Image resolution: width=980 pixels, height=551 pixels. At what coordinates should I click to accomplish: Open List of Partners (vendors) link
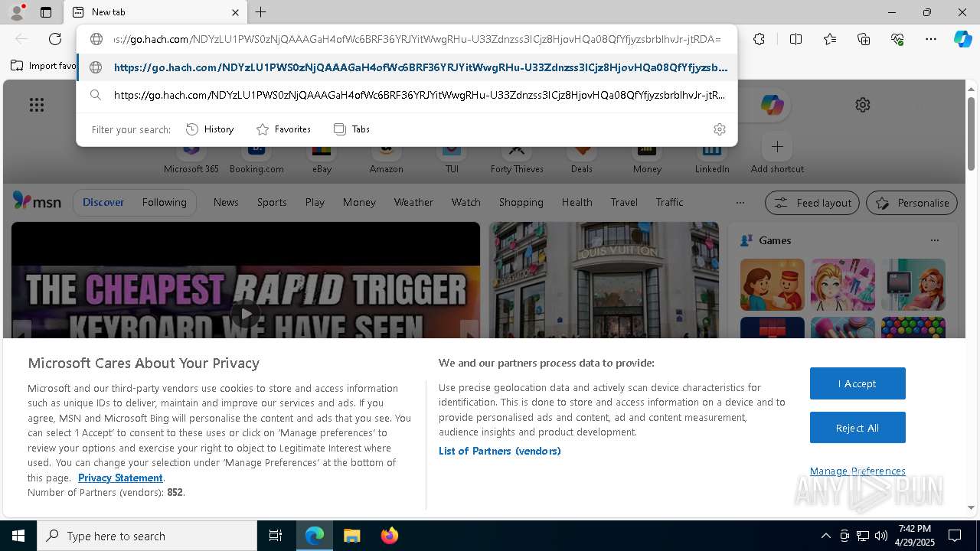tap(499, 451)
